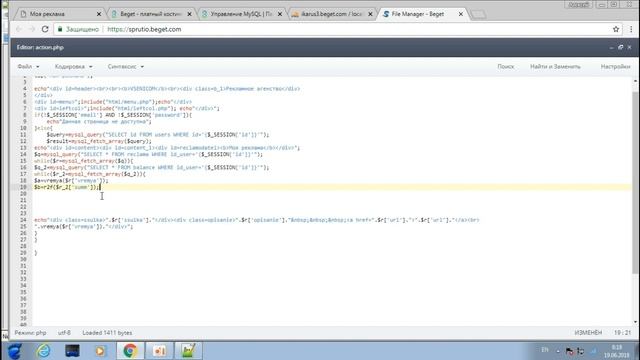The width and height of the screenshot is (640, 360).
Task: Click the Режим: php status text
Action: (x=30, y=333)
